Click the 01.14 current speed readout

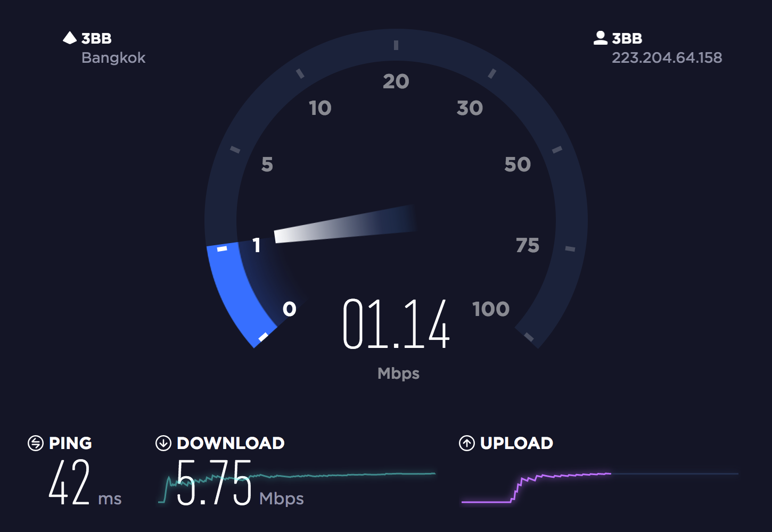click(x=396, y=323)
